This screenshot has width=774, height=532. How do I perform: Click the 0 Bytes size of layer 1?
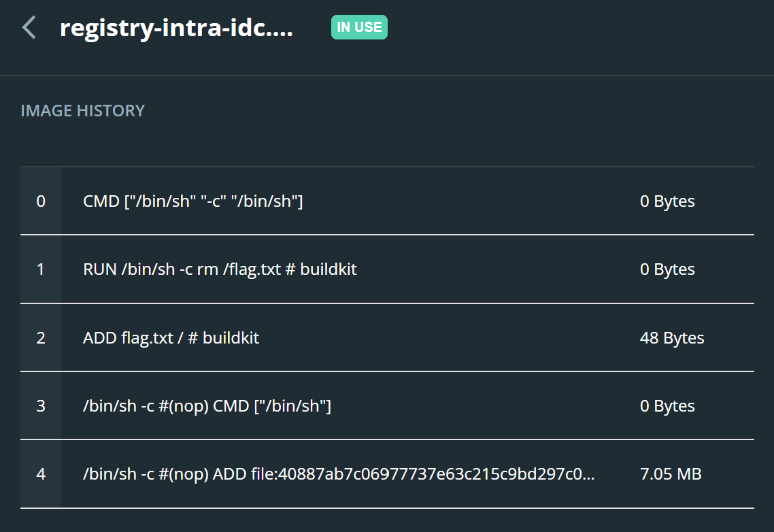pos(667,269)
